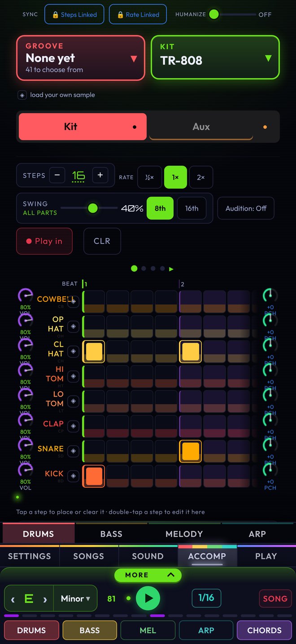
Task: Click the Snare pitch knob
Action: click(x=270, y=446)
